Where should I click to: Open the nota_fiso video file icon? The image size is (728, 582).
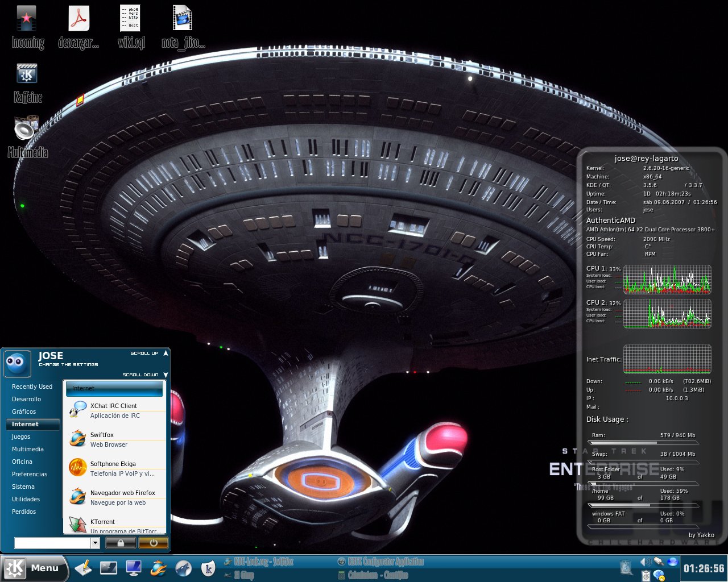(x=183, y=27)
